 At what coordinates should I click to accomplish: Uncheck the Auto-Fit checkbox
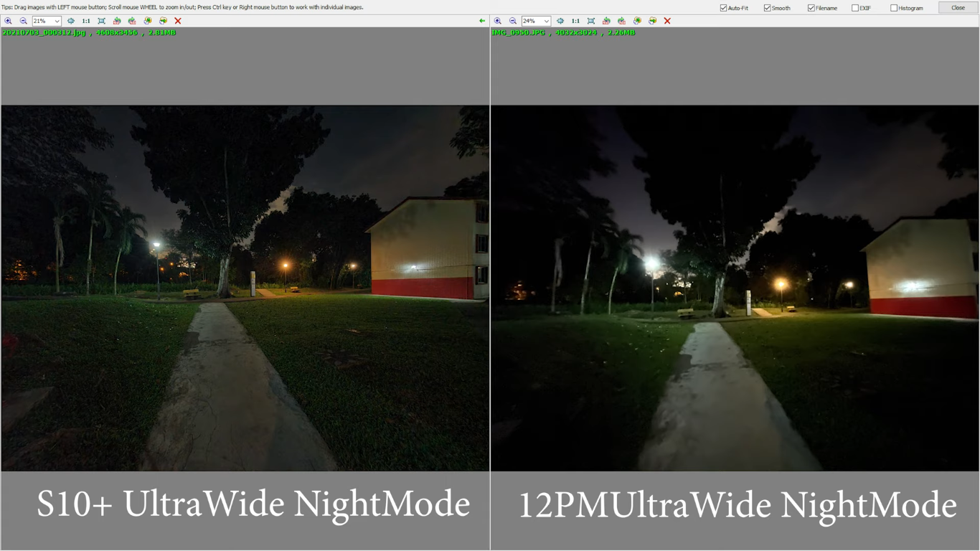point(723,8)
